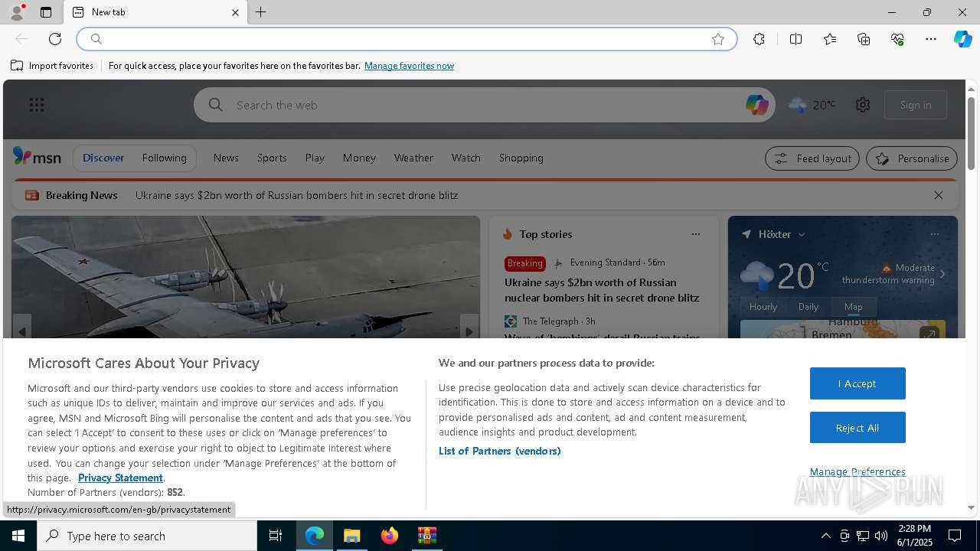Open List of Partners (vendors) link
The width and height of the screenshot is (980, 551).
click(500, 451)
